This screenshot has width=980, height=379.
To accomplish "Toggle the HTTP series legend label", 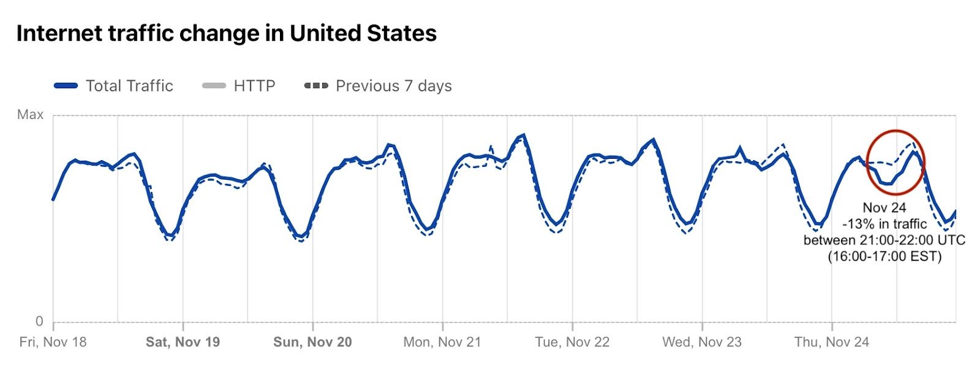I will (x=254, y=86).
